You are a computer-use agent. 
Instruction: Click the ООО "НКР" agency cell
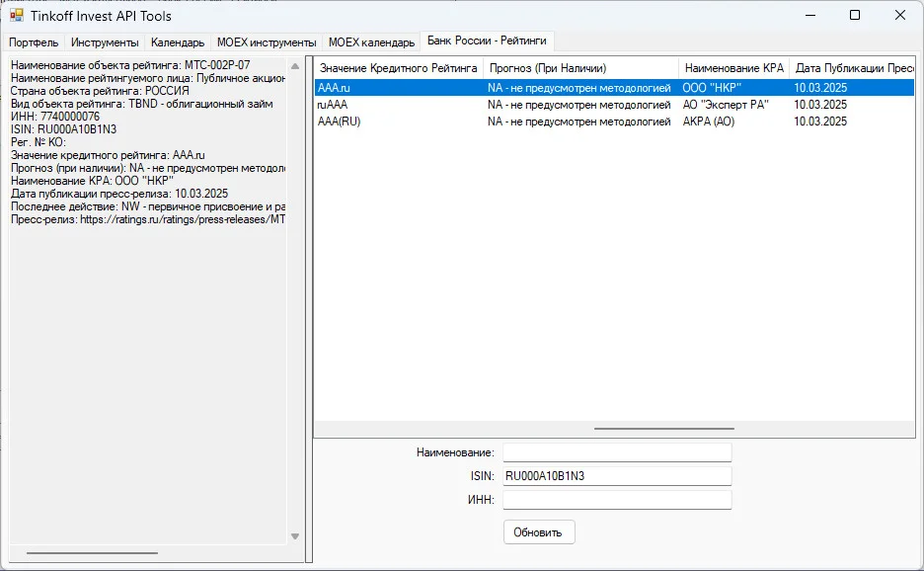pos(712,88)
